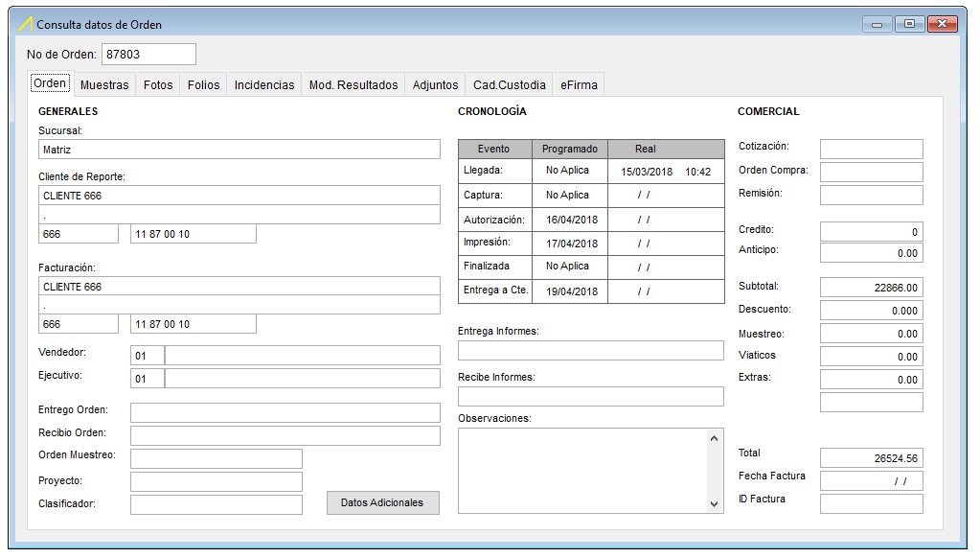Click the Ejecutivo name field
This screenshot has width=980, height=558.
(x=303, y=379)
